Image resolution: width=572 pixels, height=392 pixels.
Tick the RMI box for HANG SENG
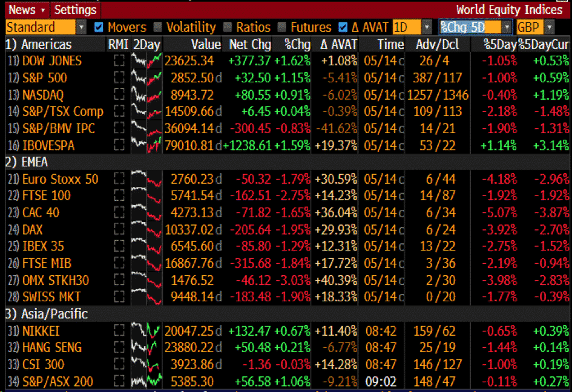[119, 347]
